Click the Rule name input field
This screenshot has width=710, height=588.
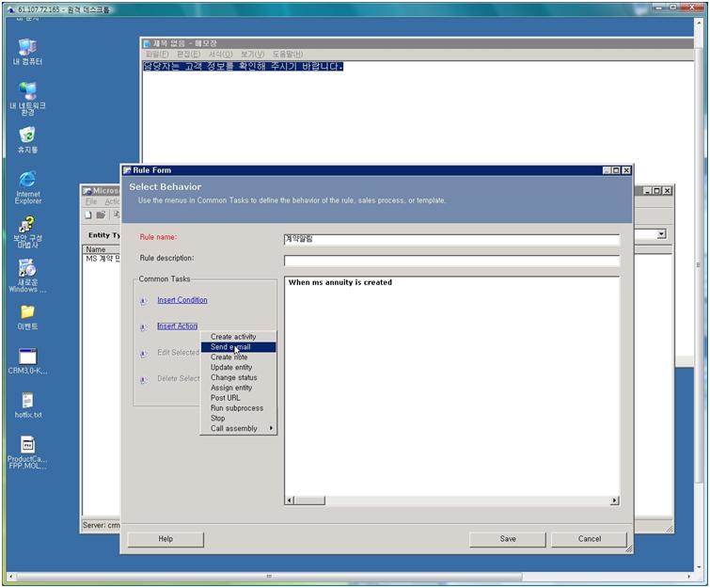click(451, 239)
